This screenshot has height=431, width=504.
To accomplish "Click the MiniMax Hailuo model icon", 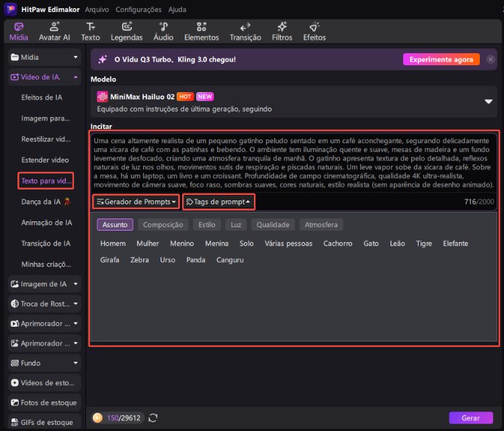I will 102,97.
